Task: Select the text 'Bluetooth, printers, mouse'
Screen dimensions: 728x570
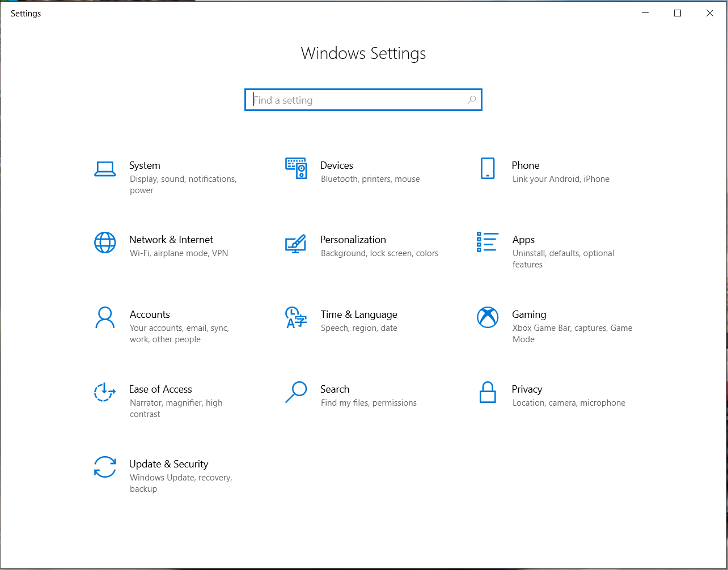Action: coord(370,179)
